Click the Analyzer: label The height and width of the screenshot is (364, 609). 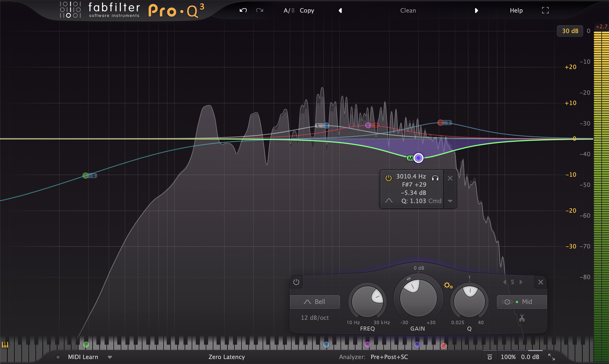[x=352, y=357]
